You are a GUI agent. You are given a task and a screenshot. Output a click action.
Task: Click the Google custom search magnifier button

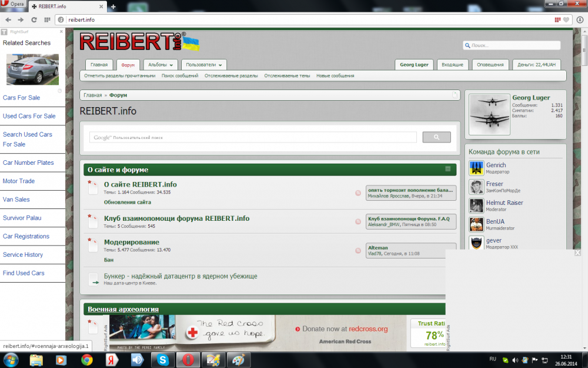pos(436,137)
